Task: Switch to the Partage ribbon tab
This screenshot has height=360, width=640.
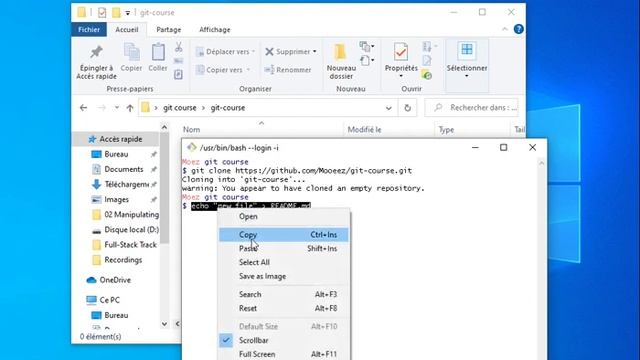Action: (x=169, y=29)
